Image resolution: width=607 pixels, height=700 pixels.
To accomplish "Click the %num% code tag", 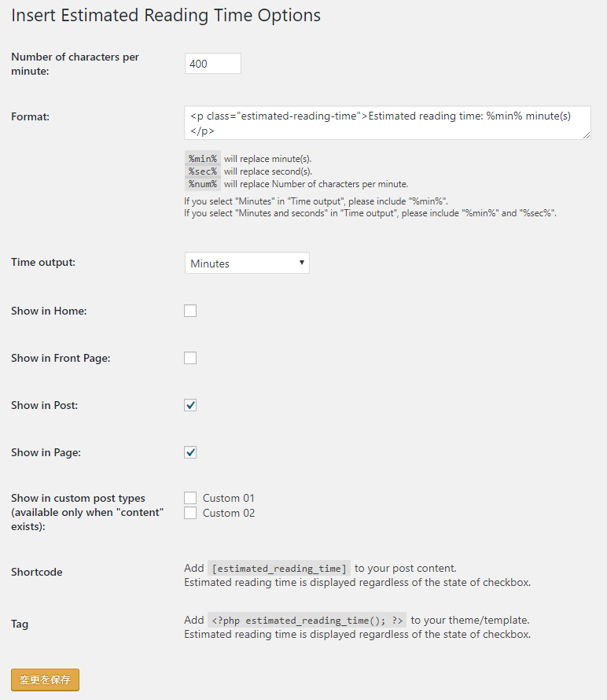I will (203, 184).
